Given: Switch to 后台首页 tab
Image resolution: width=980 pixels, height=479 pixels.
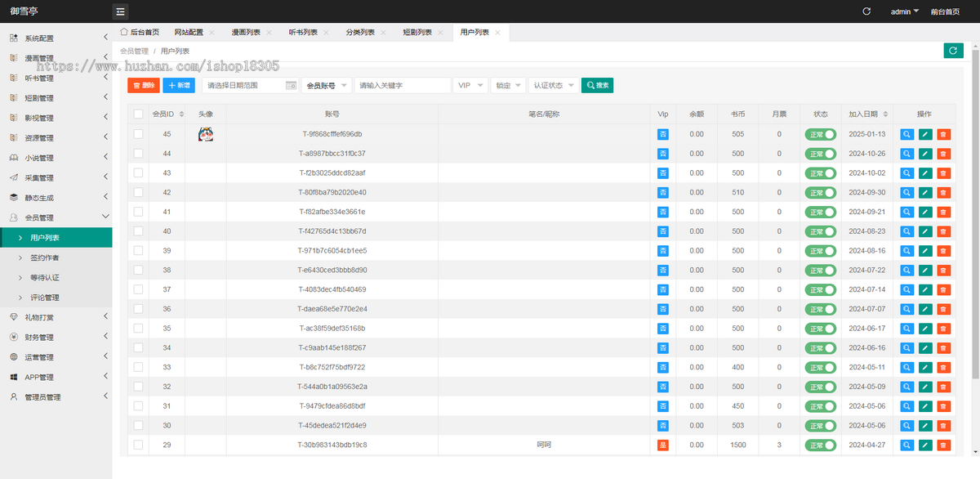Looking at the screenshot, I should click(140, 32).
